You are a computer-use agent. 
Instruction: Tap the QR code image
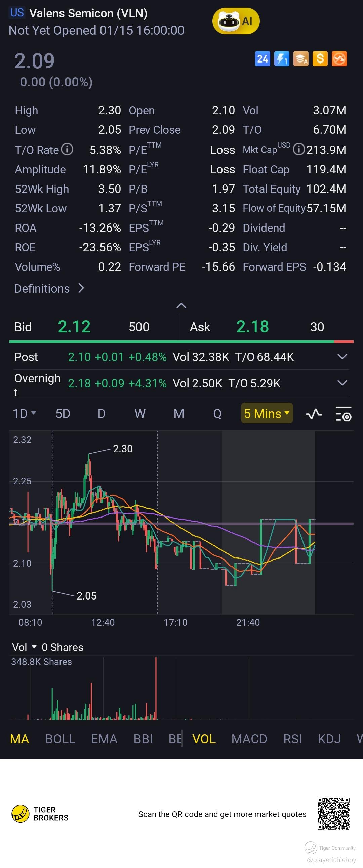(333, 814)
